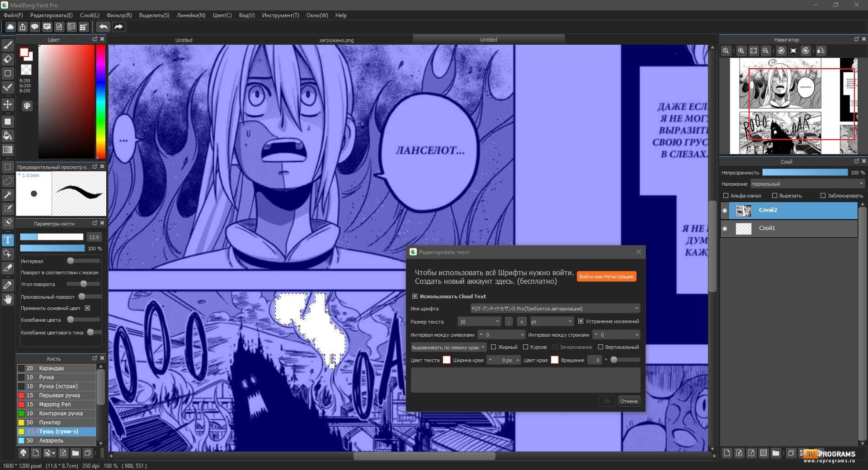Open the Файл(F) menu

click(x=13, y=15)
